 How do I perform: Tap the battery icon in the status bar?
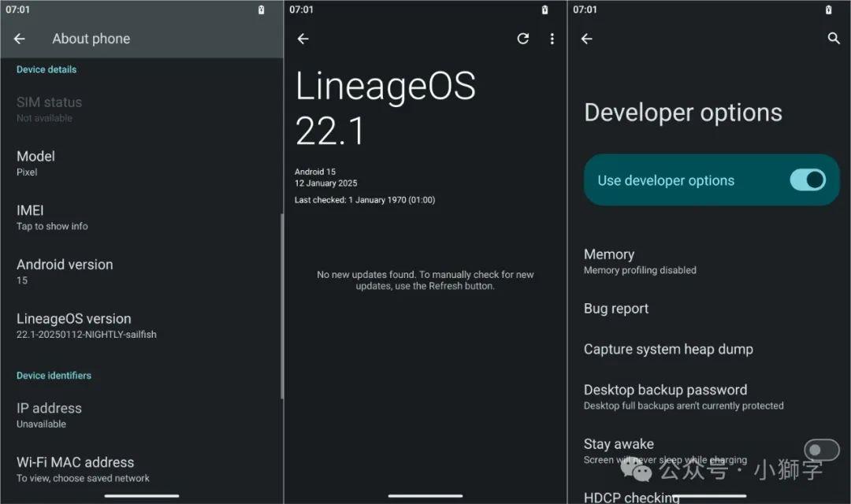click(263, 10)
